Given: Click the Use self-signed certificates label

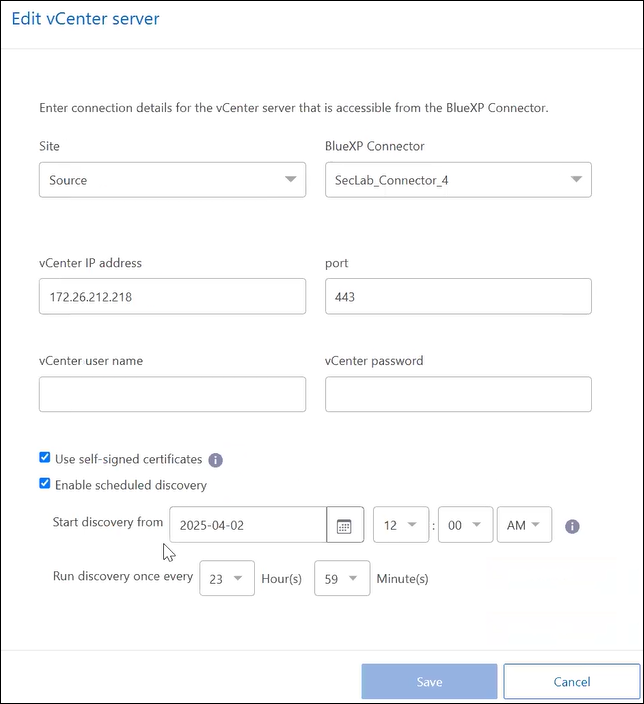Looking at the screenshot, I should (128, 459).
